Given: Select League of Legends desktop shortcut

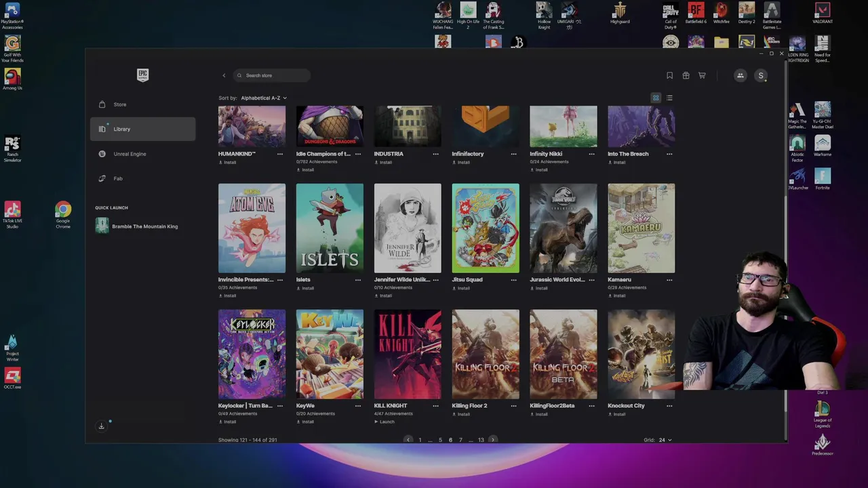Looking at the screenshot, I should coord(823,414).
